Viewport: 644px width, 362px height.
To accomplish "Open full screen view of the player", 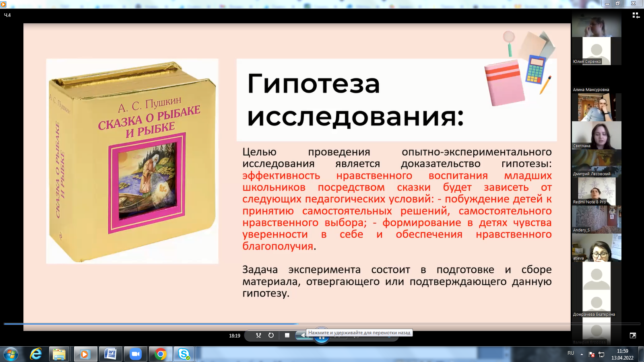I will 633,335.
